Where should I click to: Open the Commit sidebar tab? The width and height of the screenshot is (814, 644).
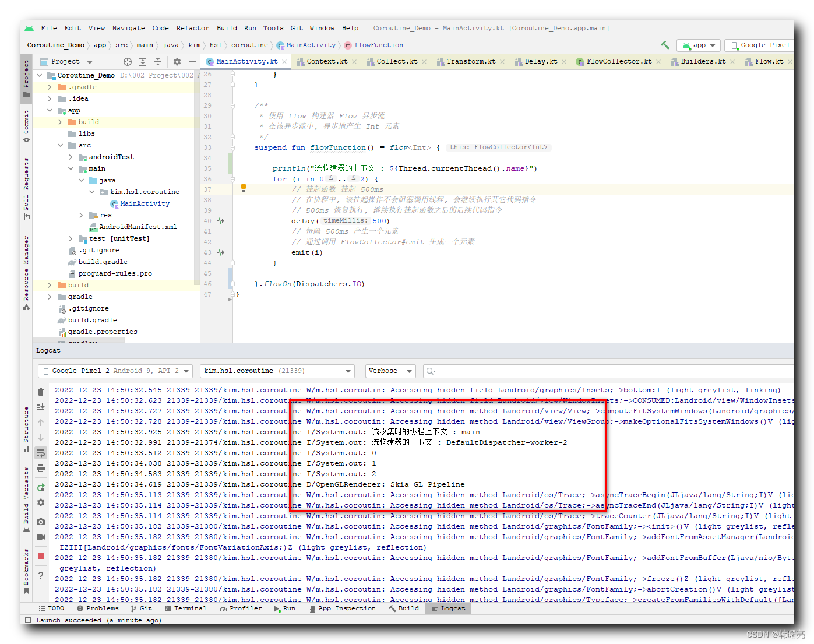tap(26, 126)
